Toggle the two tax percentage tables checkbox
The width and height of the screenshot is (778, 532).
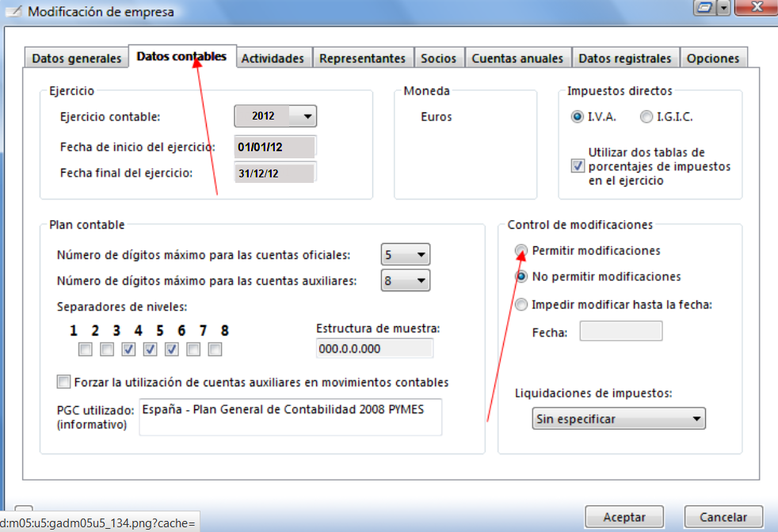tap(578, 166)
